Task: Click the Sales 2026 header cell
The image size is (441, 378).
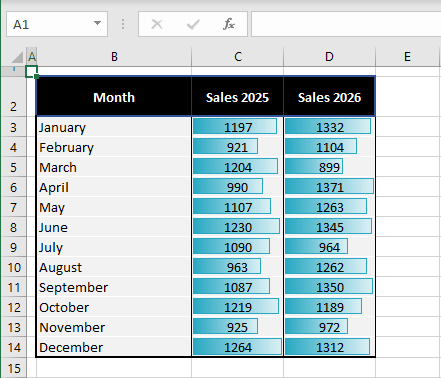Action: [329, 96]
